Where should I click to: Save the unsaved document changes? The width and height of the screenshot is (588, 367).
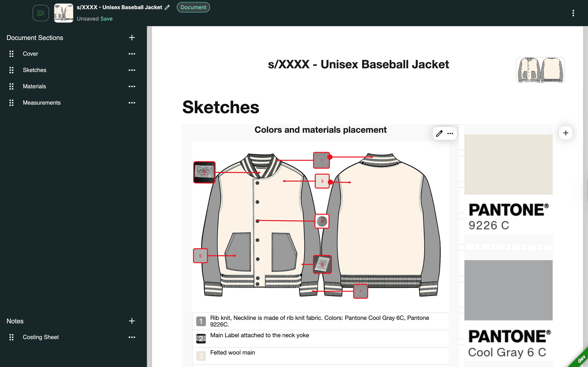(106, 19)
